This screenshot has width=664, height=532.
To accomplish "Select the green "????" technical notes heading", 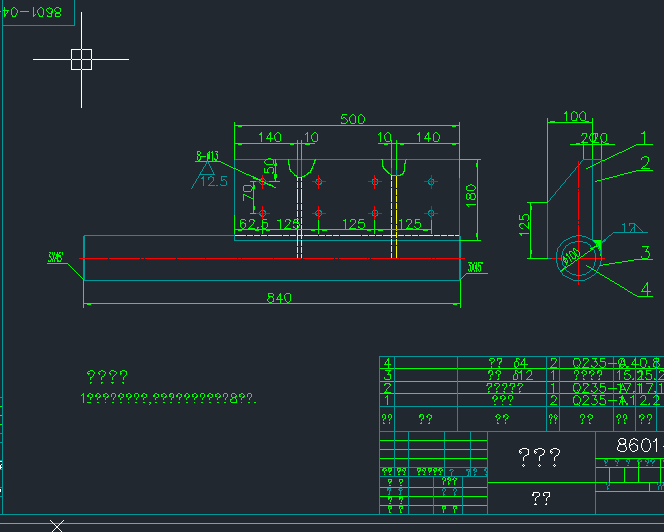I will pos(107,377).
